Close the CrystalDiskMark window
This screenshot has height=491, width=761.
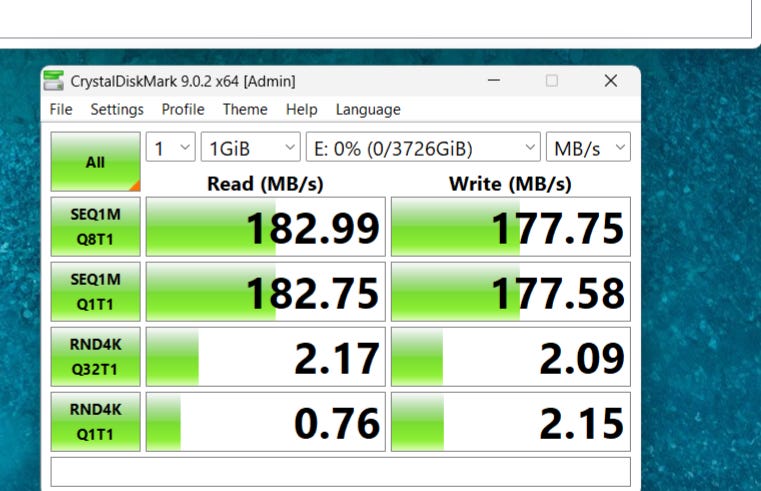(x=611, y=81)
